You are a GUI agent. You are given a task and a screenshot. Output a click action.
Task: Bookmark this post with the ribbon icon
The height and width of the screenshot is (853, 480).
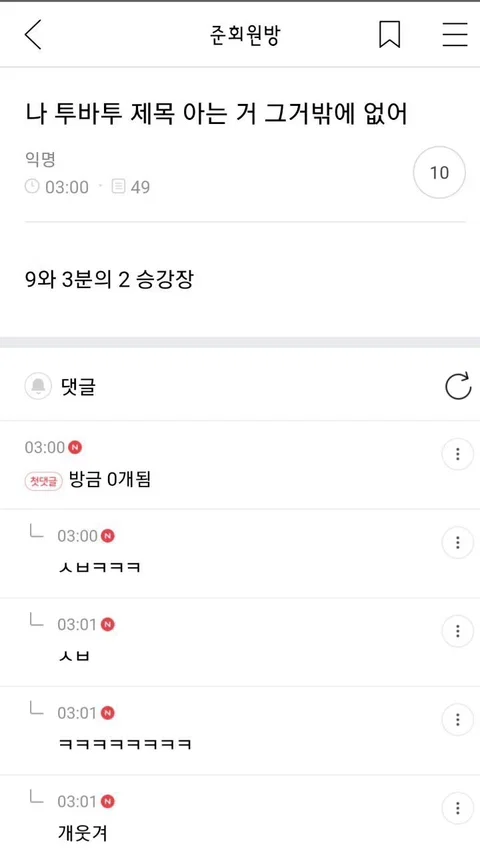[390, 35]
